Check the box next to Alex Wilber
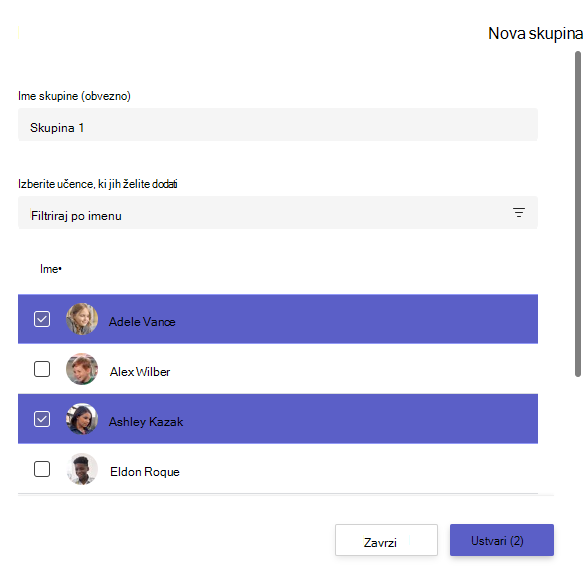 [42, 369]
